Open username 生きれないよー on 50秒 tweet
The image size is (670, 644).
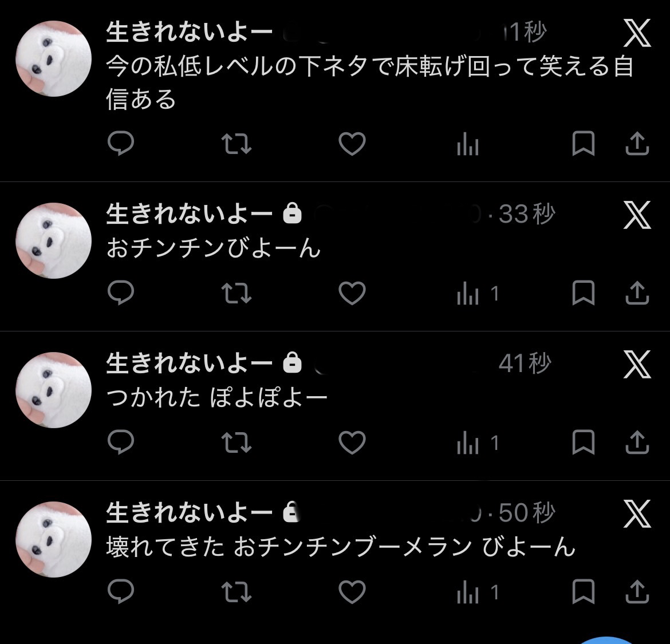click(x=189, y=512)
